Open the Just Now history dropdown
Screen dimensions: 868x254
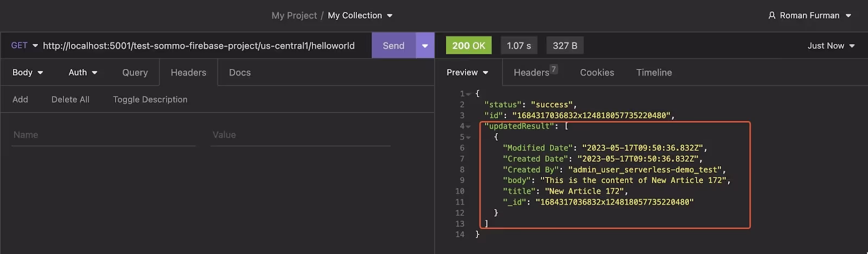[x=831, y=46]
